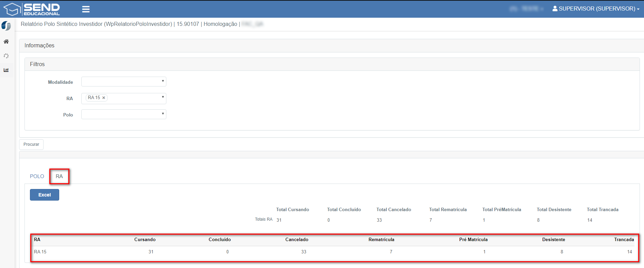This screenshot has width=644, height=268.
Task: Open the chart reports sidebar icon
Action: pos(6,70)
